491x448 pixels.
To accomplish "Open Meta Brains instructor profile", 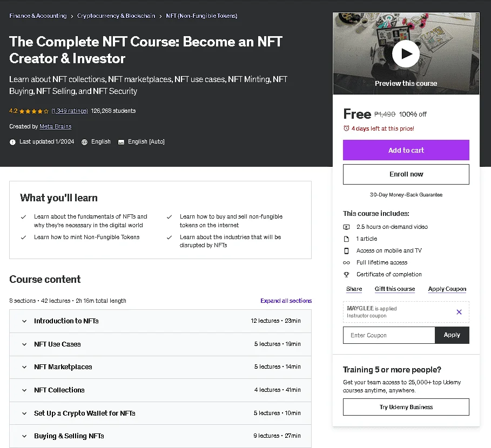I will point(56,126).
